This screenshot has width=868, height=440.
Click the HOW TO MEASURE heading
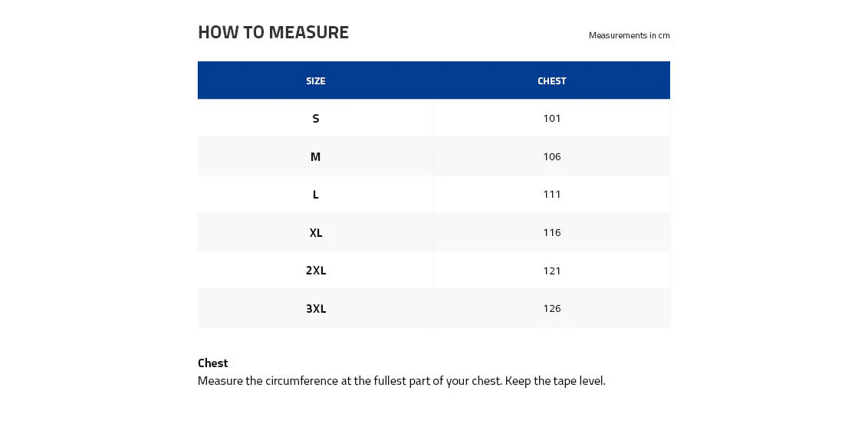coord(273,32)
